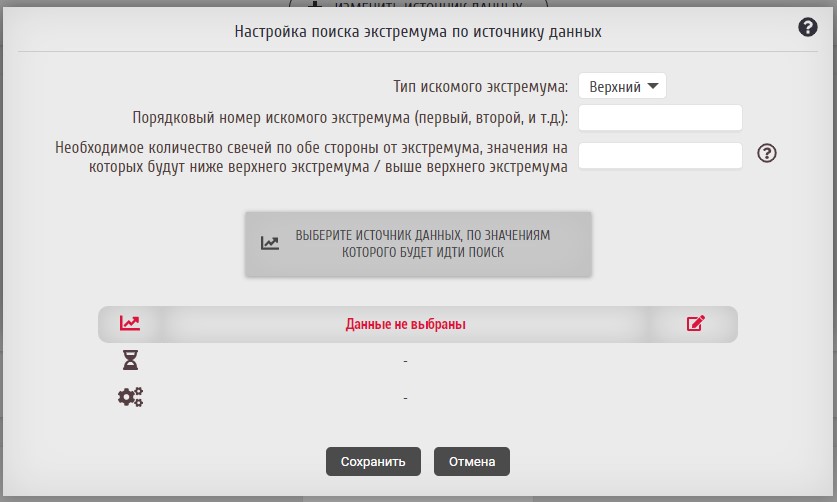837x502 pixels.
Task: Focus the extremum ordinal number input field
Action: 660,118
